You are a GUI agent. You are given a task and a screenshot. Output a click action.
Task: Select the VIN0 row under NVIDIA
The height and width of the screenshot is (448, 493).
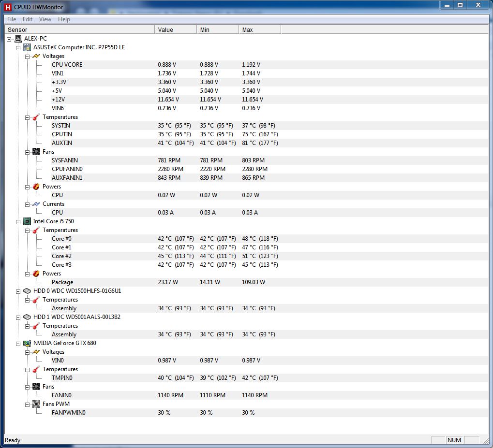(x=270, y=361)
